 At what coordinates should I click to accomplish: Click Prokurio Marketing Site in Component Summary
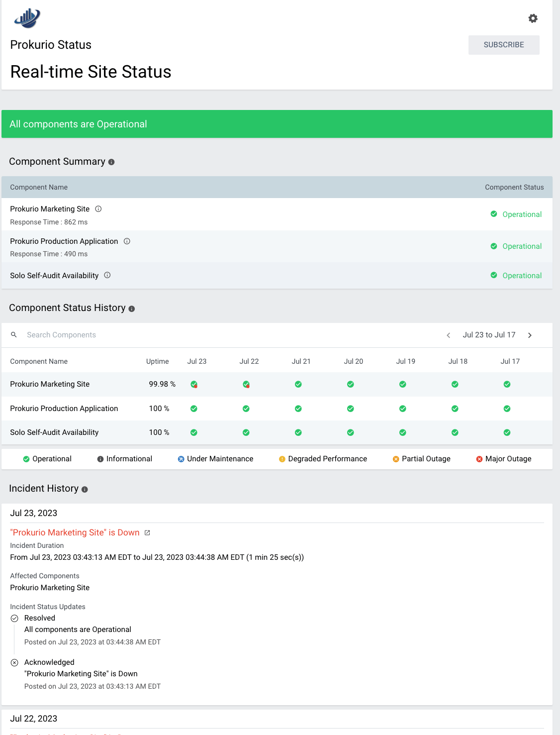[x=50, y=209]
